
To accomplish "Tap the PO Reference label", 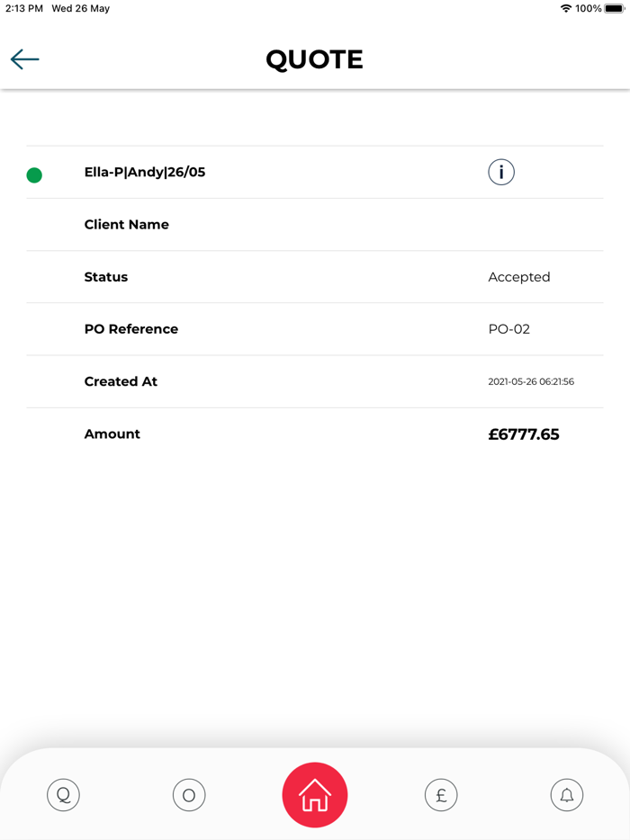I will click(x=131, y=329).
